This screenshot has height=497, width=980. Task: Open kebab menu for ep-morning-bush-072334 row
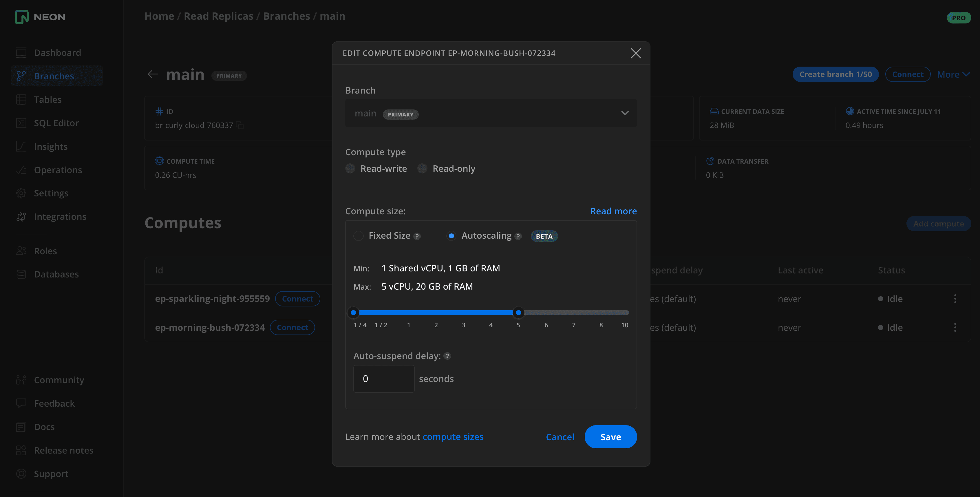(x=955, y=327)
